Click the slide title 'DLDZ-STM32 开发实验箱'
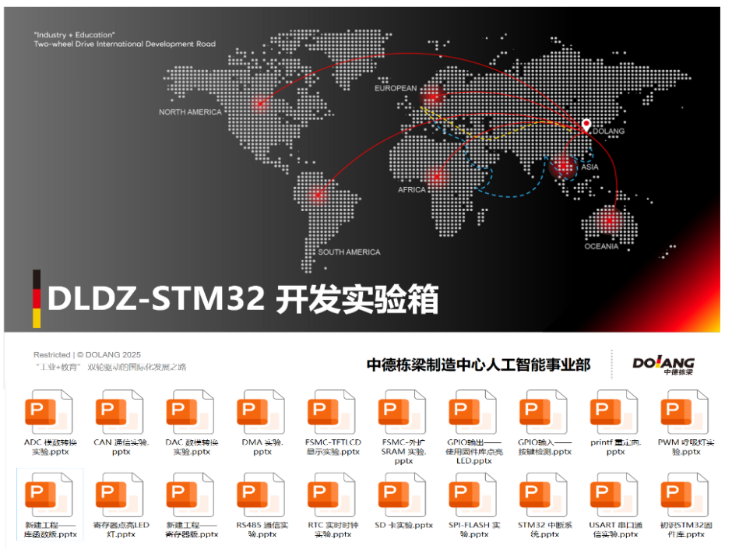Viewport: 732px width, 560px height. pyautogui.click(x=243, y=299)
